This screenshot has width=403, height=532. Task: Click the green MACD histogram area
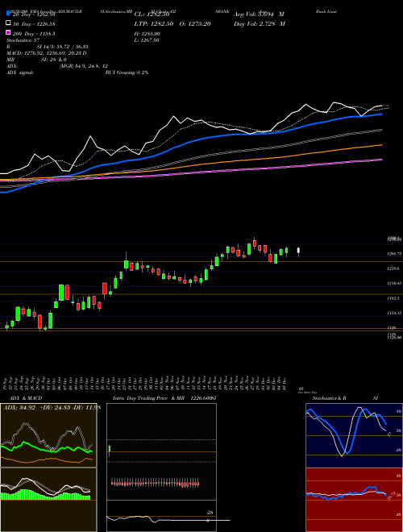[46, 495]
